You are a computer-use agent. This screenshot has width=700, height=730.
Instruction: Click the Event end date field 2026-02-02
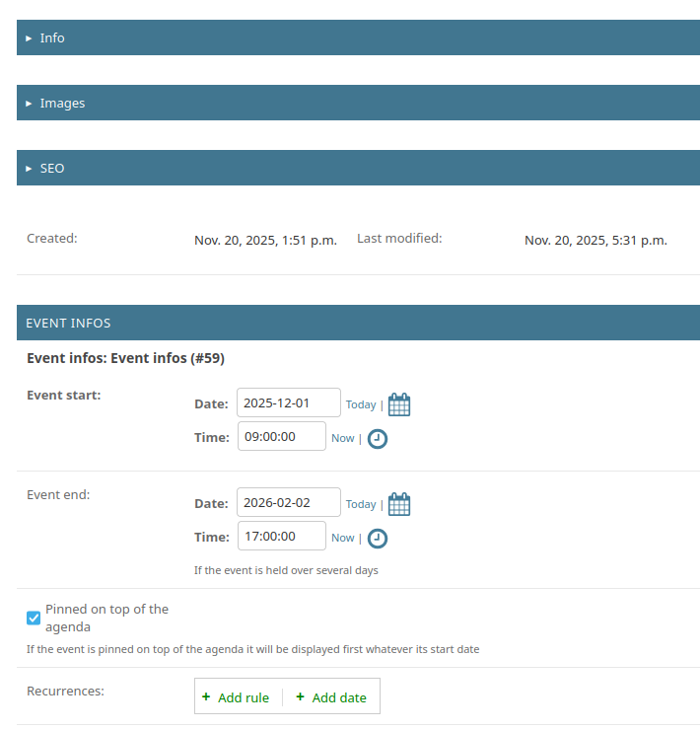(289, 502)
